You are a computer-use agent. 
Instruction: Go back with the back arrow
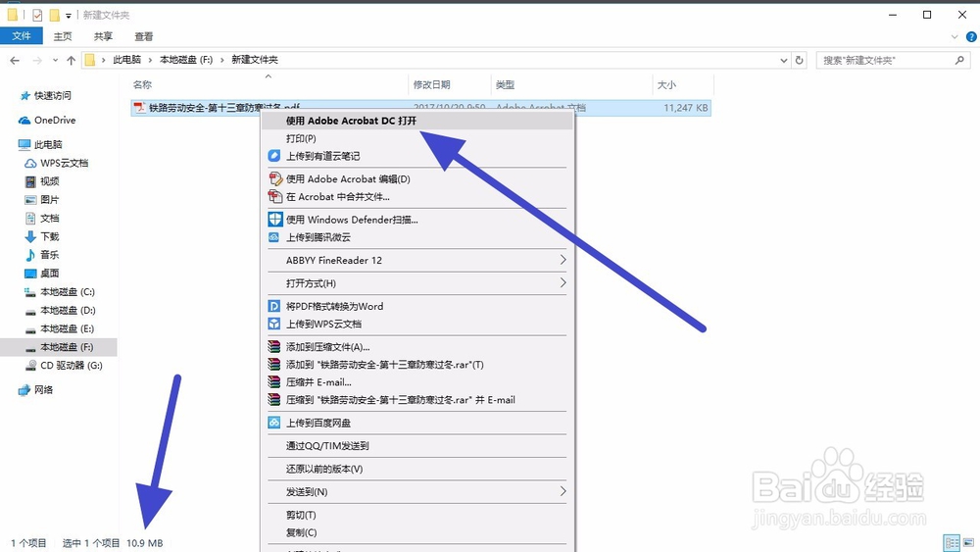tap(15, 60)
